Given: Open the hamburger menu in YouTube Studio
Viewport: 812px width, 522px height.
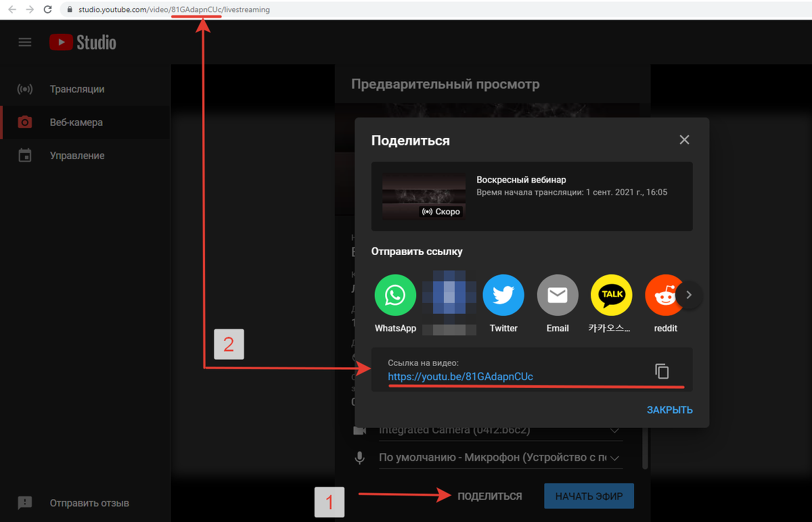Looking at the screenshot, I should click(x=25, y=42).
